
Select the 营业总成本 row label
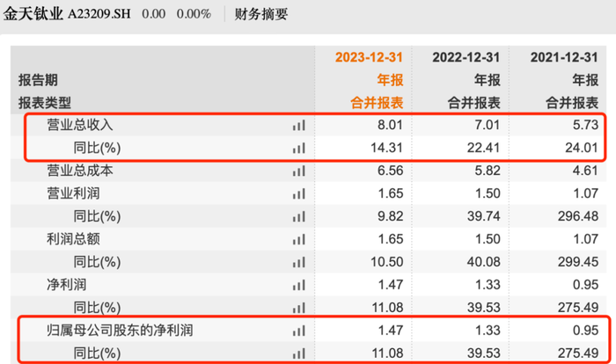click(x=80, y=171)
